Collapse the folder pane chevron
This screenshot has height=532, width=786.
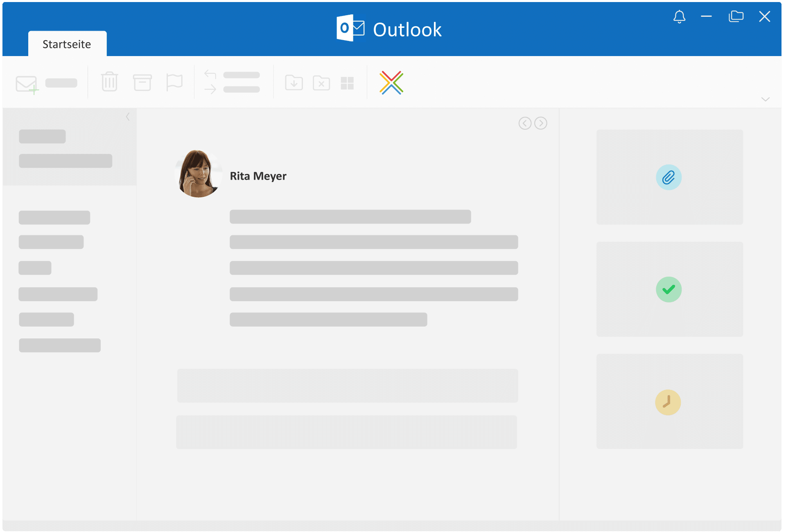[128, 117]
